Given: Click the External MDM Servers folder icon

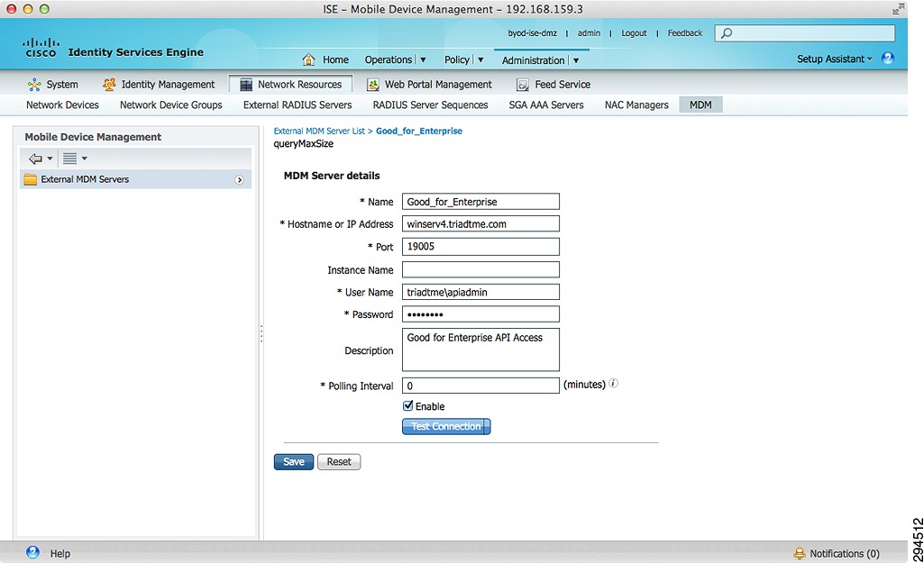Looking at the screenshot, I should click(30, 179).
